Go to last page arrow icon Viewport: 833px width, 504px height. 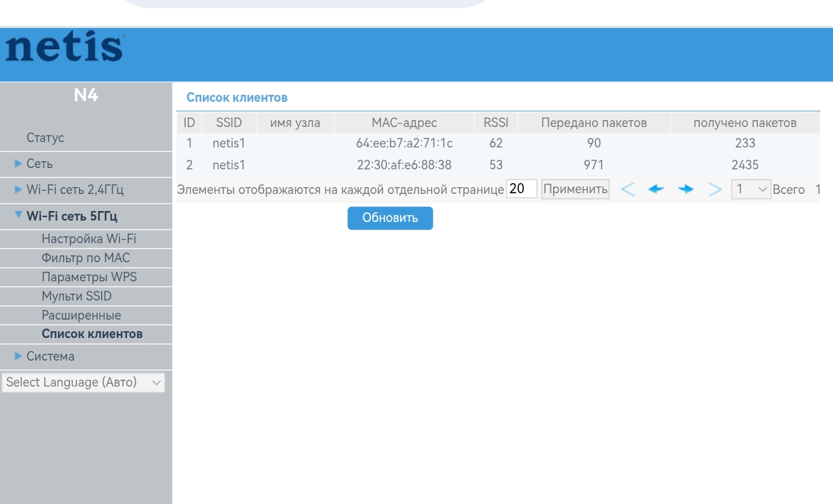tap(715, 189)
